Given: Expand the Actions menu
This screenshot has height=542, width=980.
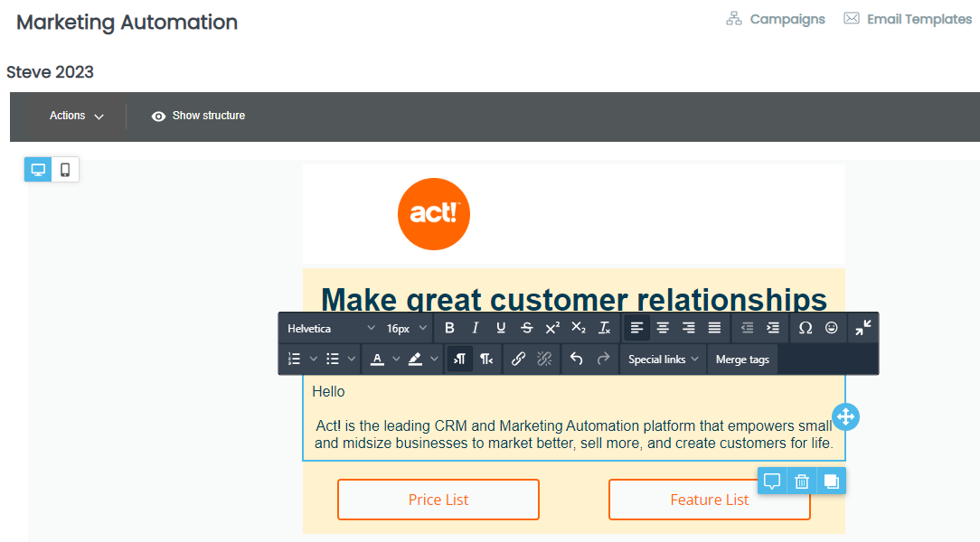Looking at the screenshot, I should [x=74, y=116].
